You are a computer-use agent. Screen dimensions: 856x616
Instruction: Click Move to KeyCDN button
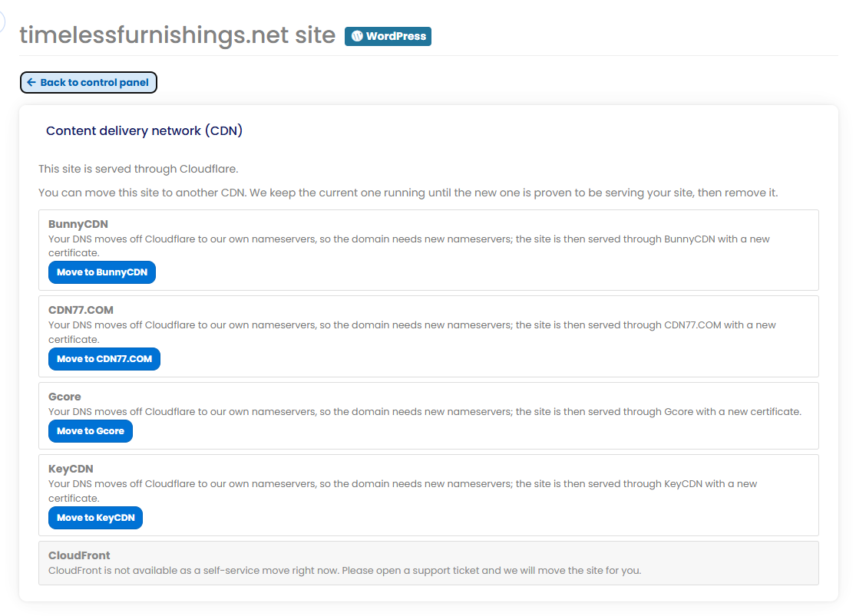[x=95, y=518]
